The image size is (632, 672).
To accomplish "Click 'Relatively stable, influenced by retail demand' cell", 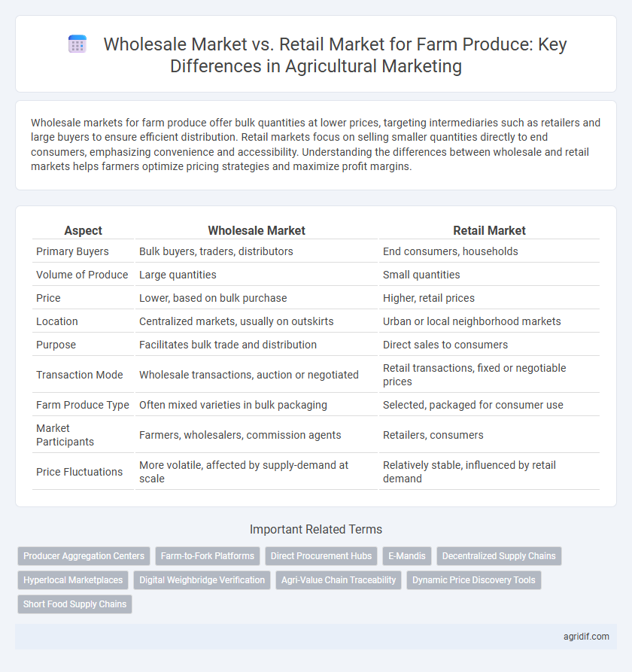I will [469, 471].
